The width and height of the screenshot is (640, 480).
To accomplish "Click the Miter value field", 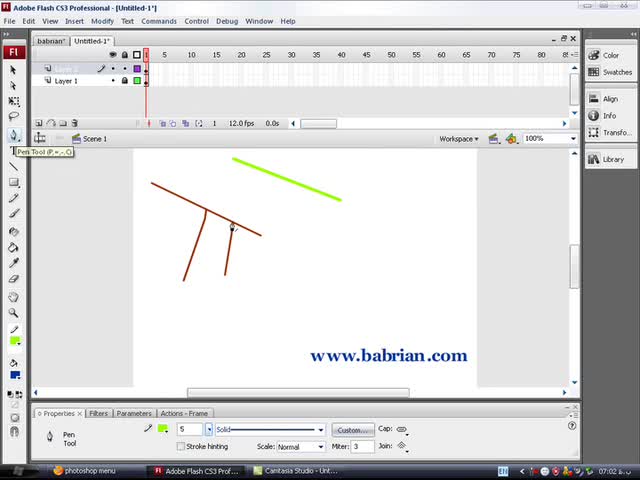I will pyautogui.click(x=362, y=447).
